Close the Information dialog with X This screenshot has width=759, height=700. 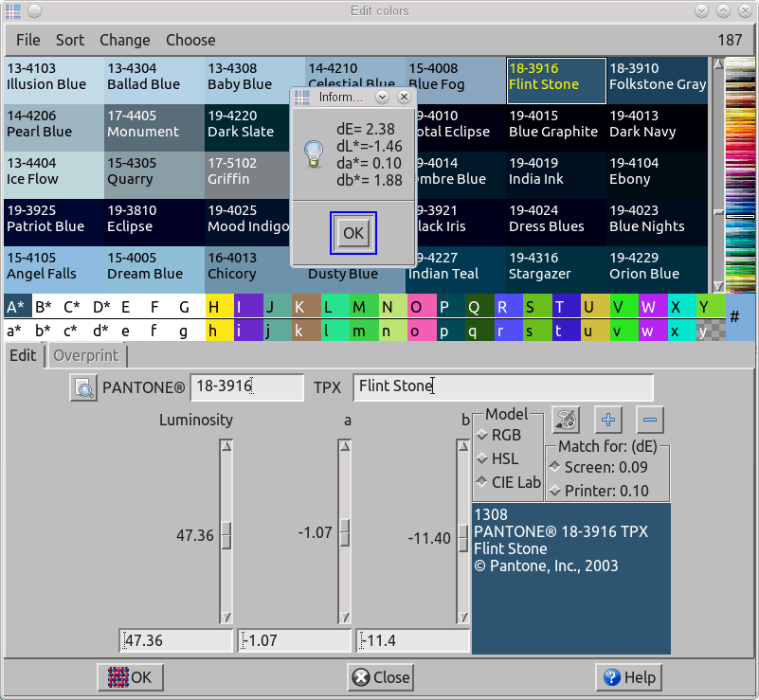(404, 98)
